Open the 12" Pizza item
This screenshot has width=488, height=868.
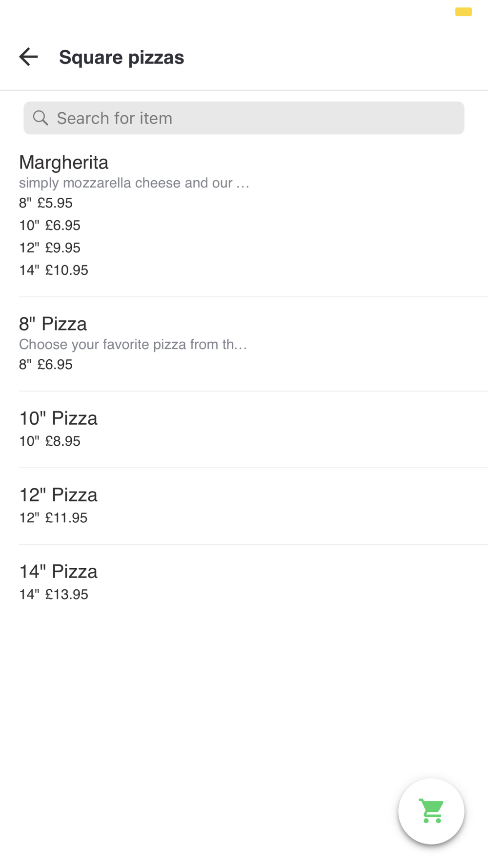point(59,495)
